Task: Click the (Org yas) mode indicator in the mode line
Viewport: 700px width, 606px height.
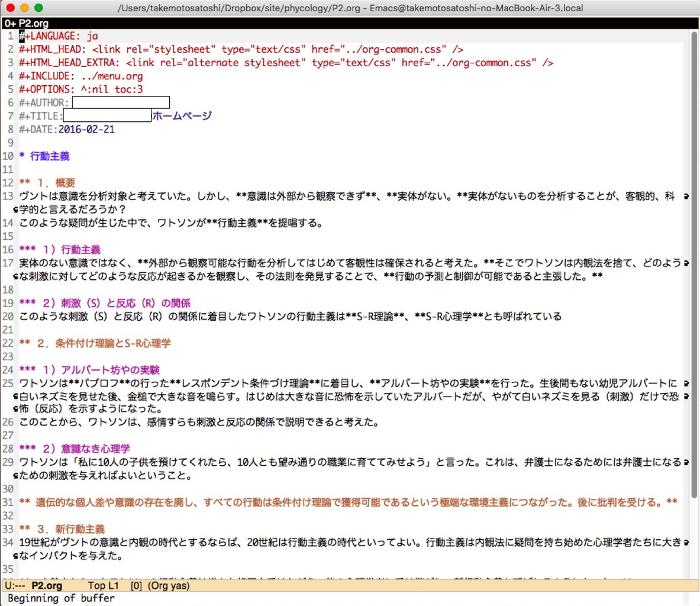Action: 169,586
